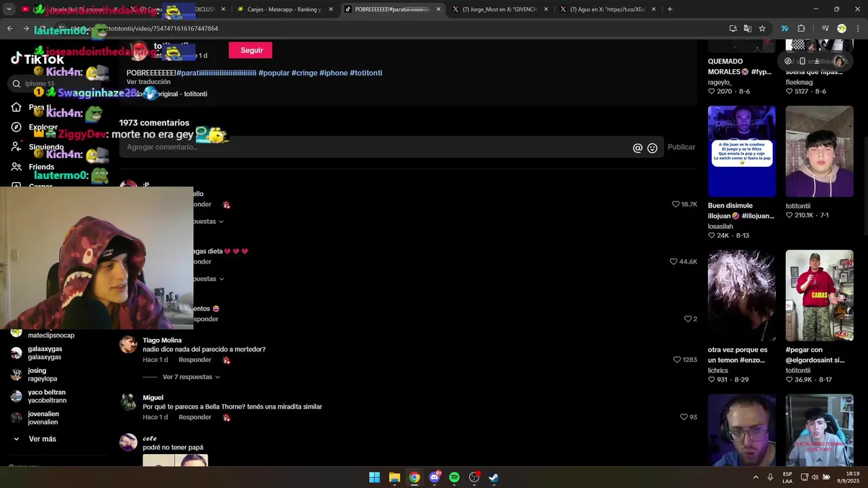Open Spotify from the taskbar
Screen dimensions: 868x488
click(x=454, y=477)
